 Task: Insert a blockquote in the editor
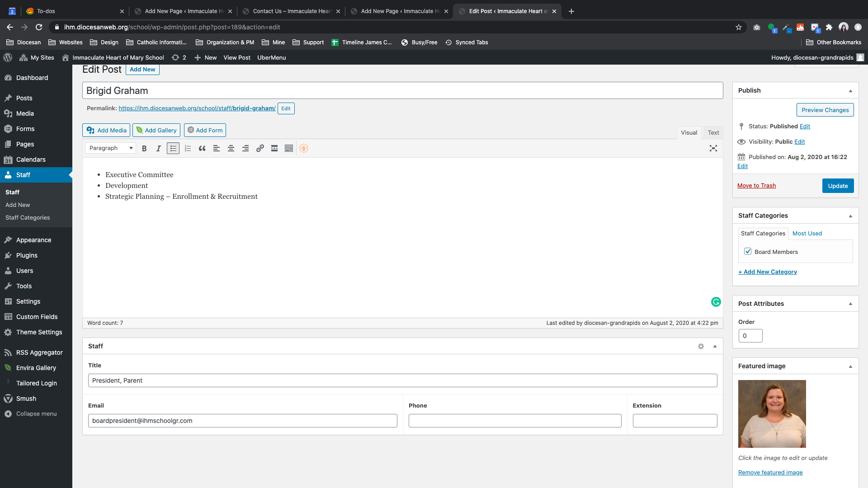tap(202, 148)
